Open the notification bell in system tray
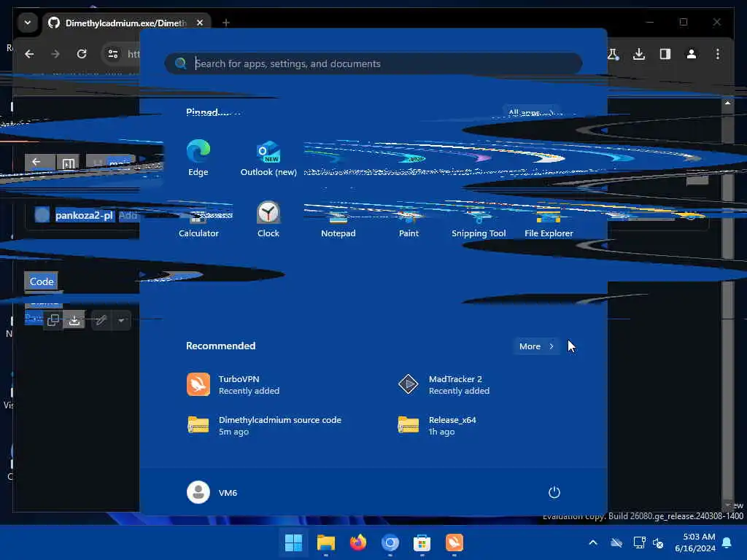 [x=727, y=542]
